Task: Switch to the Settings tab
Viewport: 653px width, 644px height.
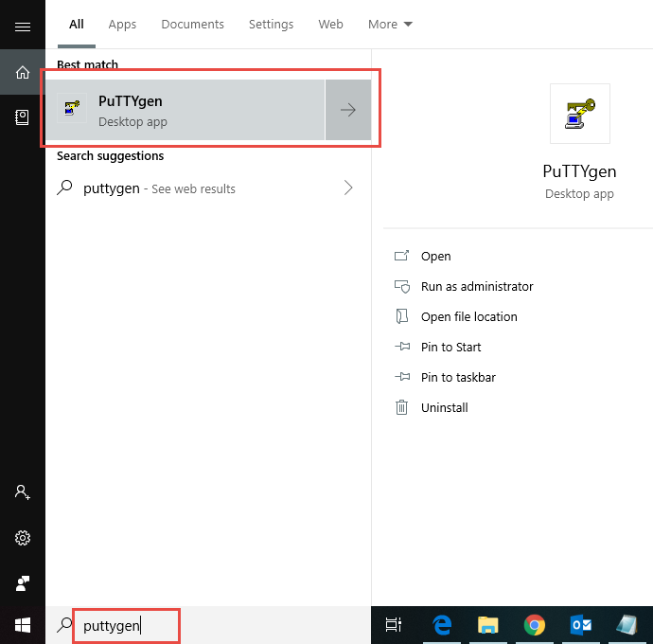Action: tap(271, 25)
